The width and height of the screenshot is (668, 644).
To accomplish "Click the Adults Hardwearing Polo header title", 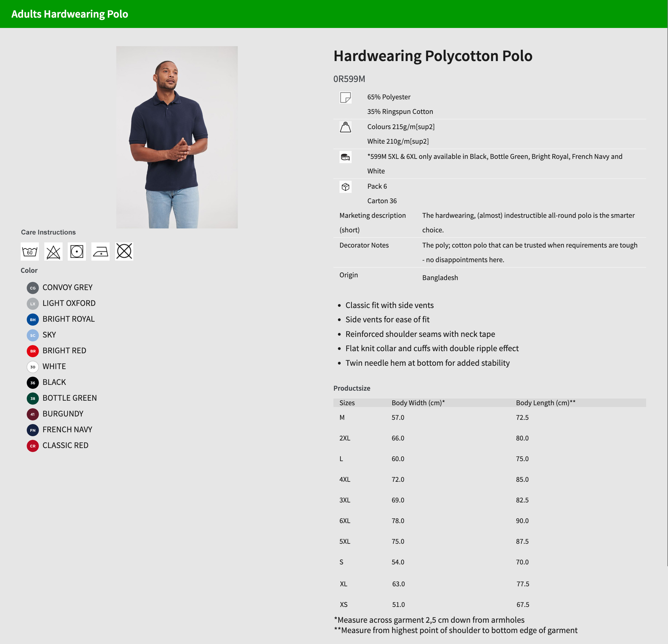I will tap(70, 14).
